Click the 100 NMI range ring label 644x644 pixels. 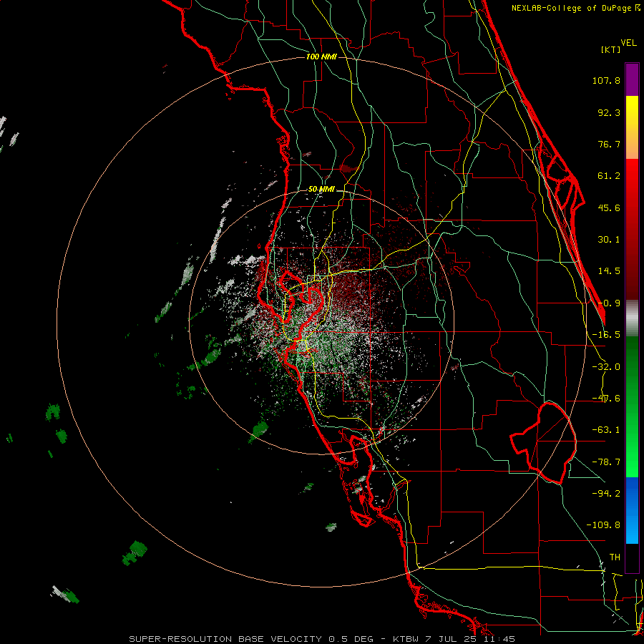tap(321, 57)
